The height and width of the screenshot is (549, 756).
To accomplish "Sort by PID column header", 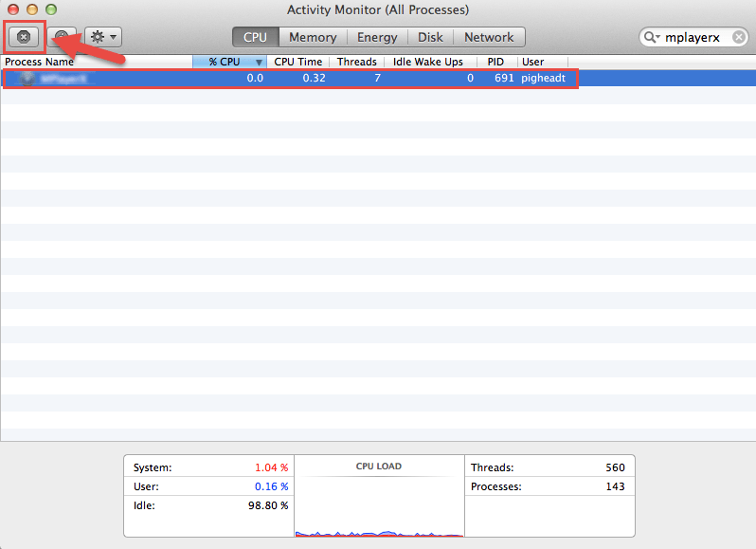I will pyautogui.click(x=495, y=62).
